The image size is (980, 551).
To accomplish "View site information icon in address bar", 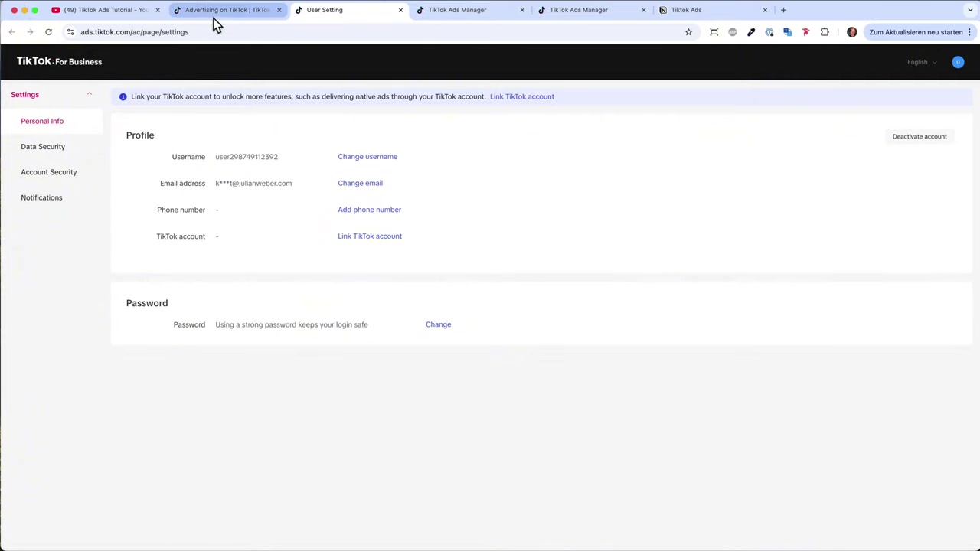I will (x=70, y=32).
